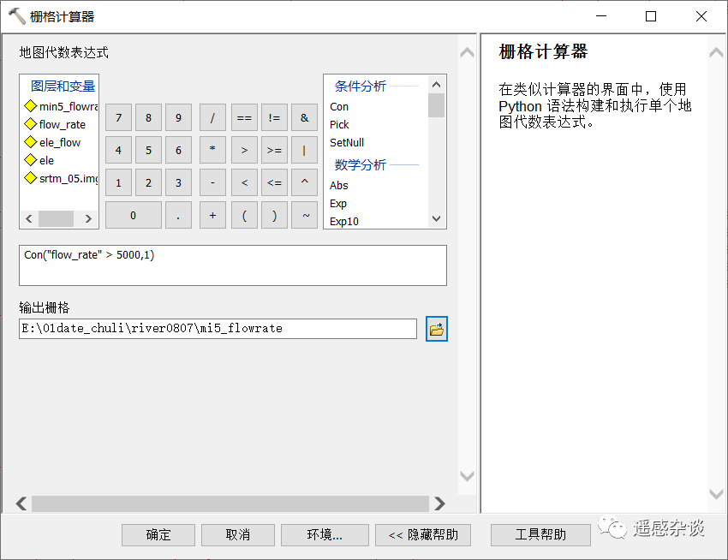Insert the opening parenthesis (
728x560 pixels.
[x=244, y=215]
